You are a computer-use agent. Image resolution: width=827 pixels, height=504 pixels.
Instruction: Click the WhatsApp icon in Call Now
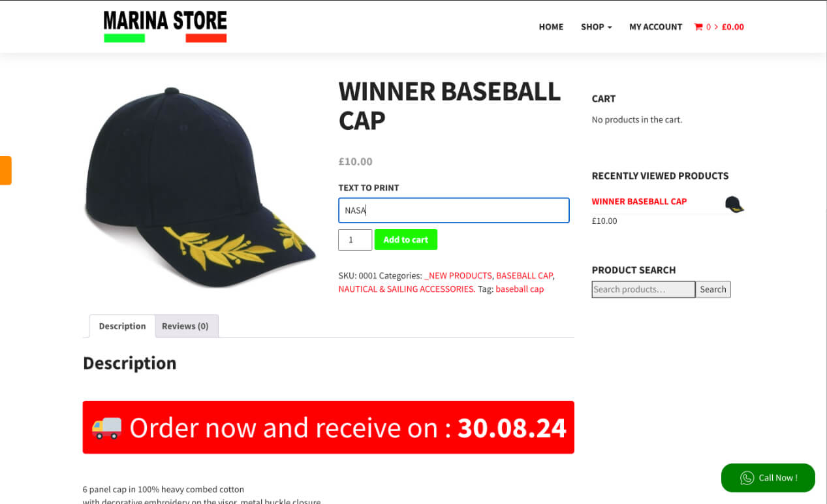coord(747,478)
